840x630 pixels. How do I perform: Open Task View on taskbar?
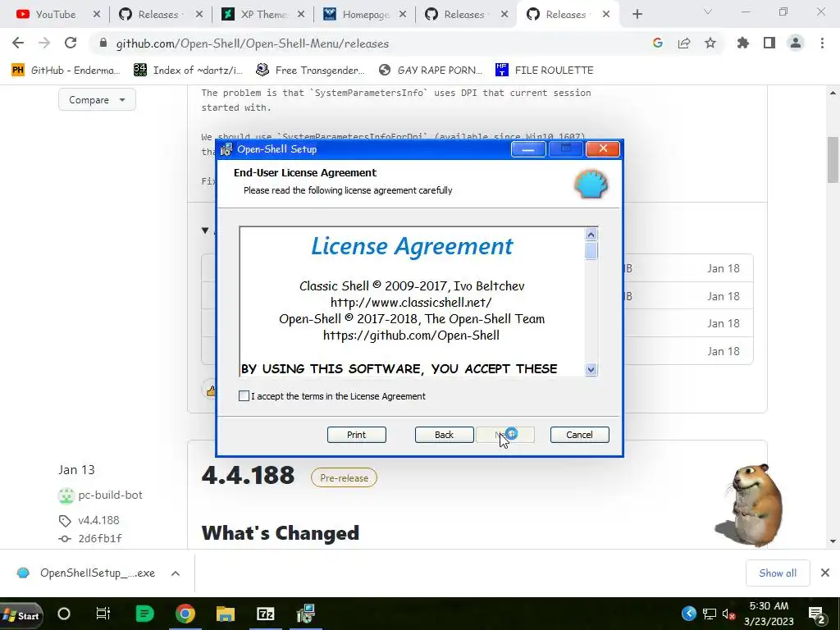click(103, 614)
